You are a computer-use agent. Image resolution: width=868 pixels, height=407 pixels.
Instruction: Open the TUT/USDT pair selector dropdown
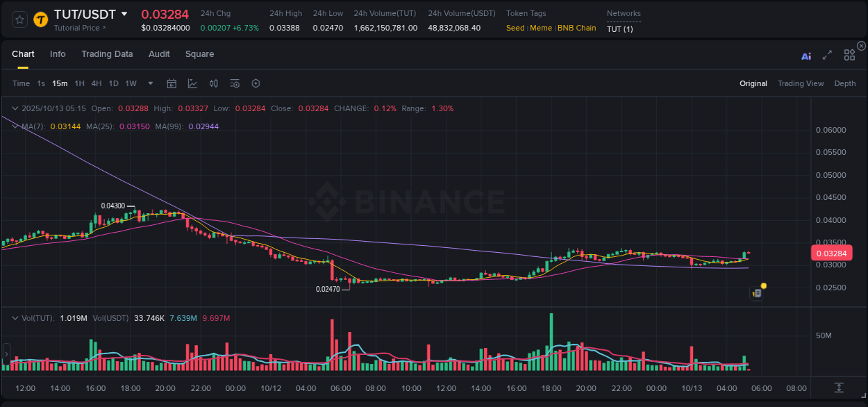(x=126, y=13)
